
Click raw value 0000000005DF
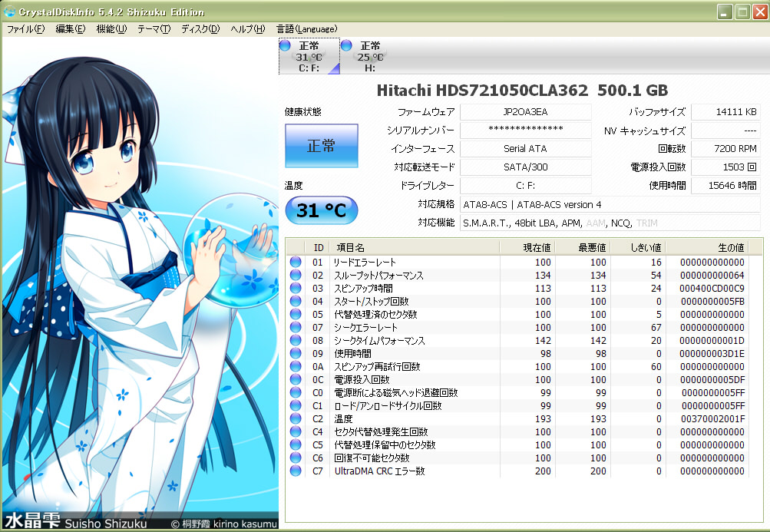(712, 380)
